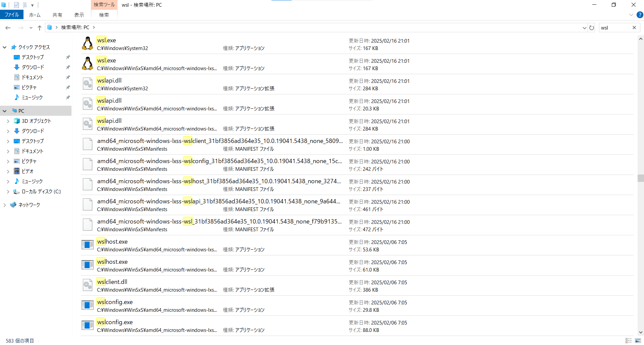Click the new folder icon in title bar
Viewport: 644px width, 345px height.
pyautogui.click(x=24, y=5)
